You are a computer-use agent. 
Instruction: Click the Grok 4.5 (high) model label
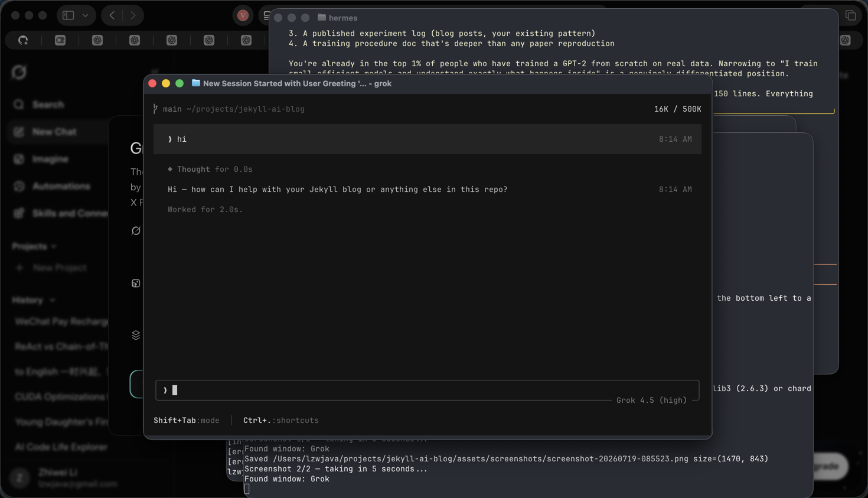tap(651, 401)
